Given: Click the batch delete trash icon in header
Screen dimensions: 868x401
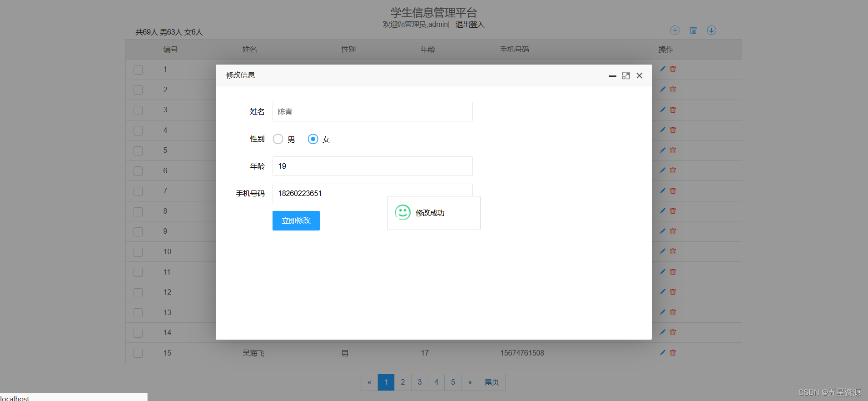Looking at the screenshot, I should click(x=693, y=30).
